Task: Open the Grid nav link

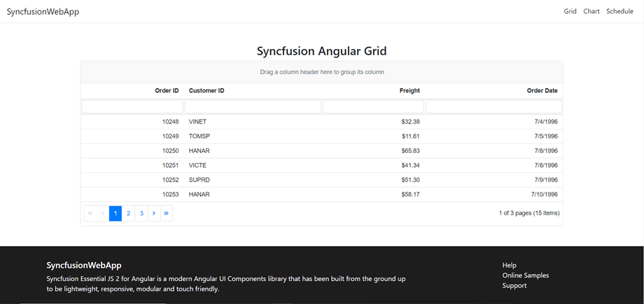Action: 570,11
